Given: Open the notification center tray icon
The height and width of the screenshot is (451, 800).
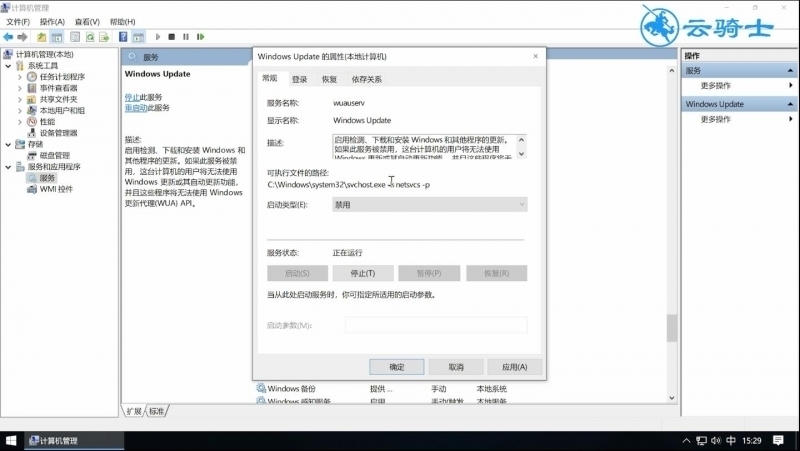Looking at the screenshot, I should tap(778, 440).
